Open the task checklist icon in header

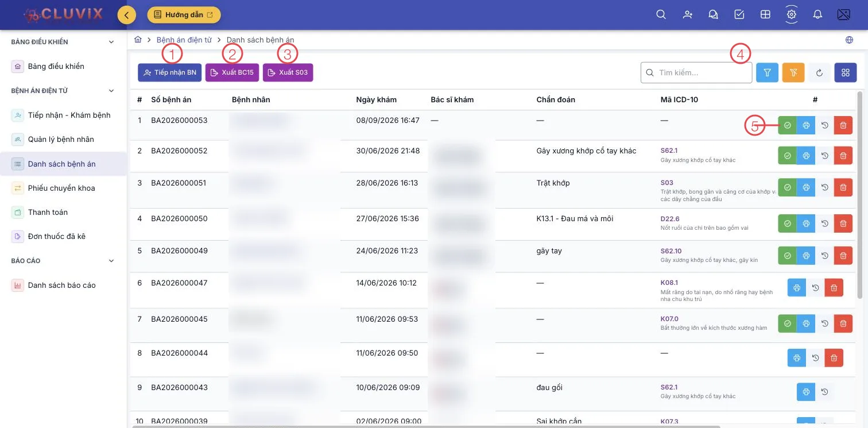(739, 14)
